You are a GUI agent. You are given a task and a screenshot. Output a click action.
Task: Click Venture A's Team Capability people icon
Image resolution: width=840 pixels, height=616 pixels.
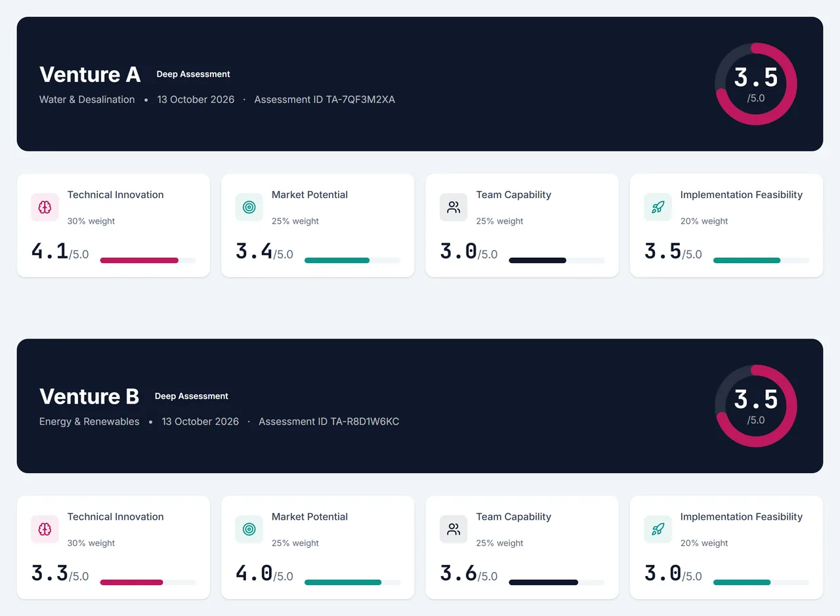[x=453, y=207]
